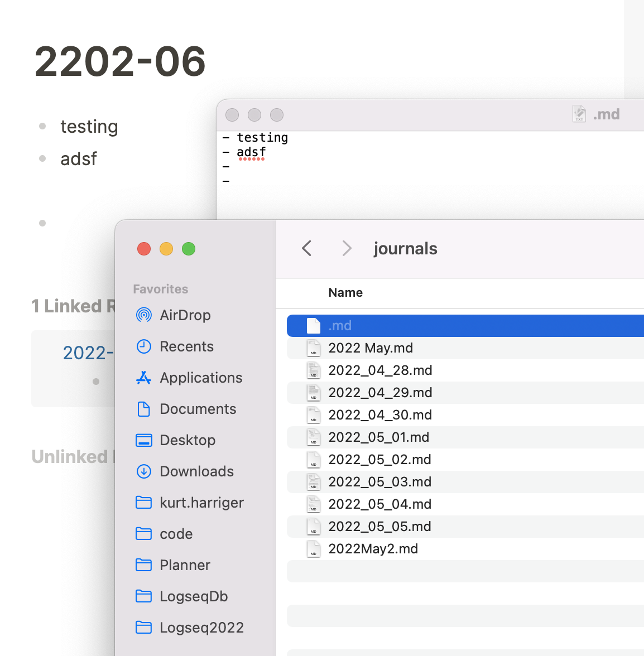Open Logseq2022 folder in sidebar
Image resolution: width=644 pixels, height=656 pixels.
(201, 628)
